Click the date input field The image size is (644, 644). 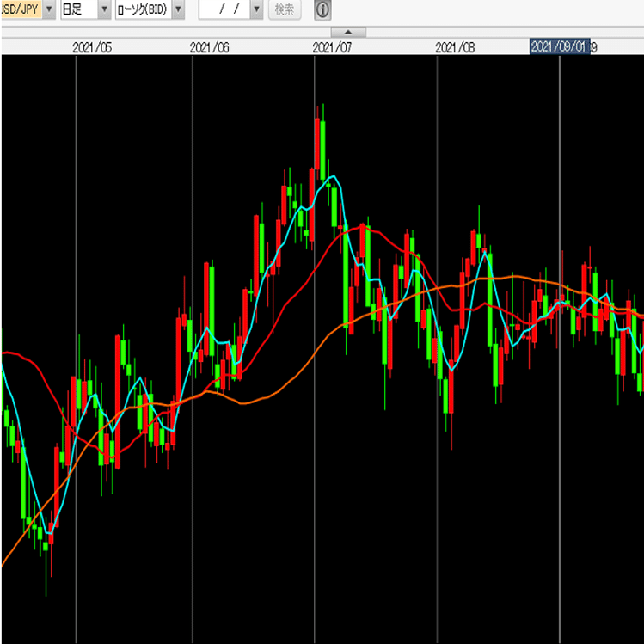pos(224,9)
